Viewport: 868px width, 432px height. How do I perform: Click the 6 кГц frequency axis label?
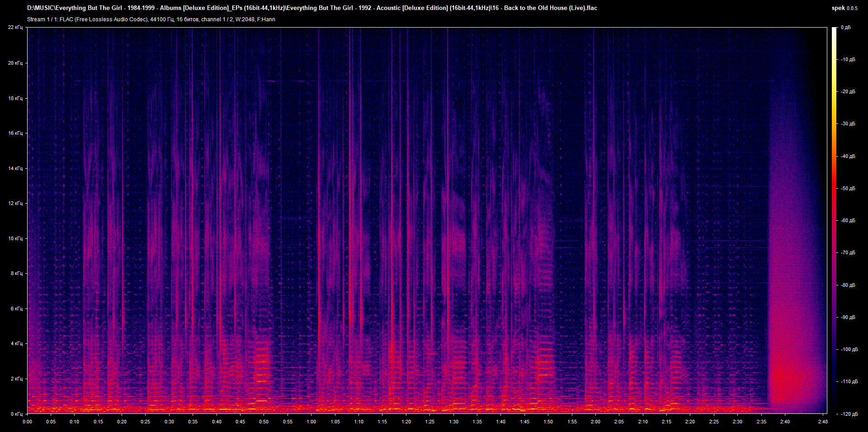point(17,309)
